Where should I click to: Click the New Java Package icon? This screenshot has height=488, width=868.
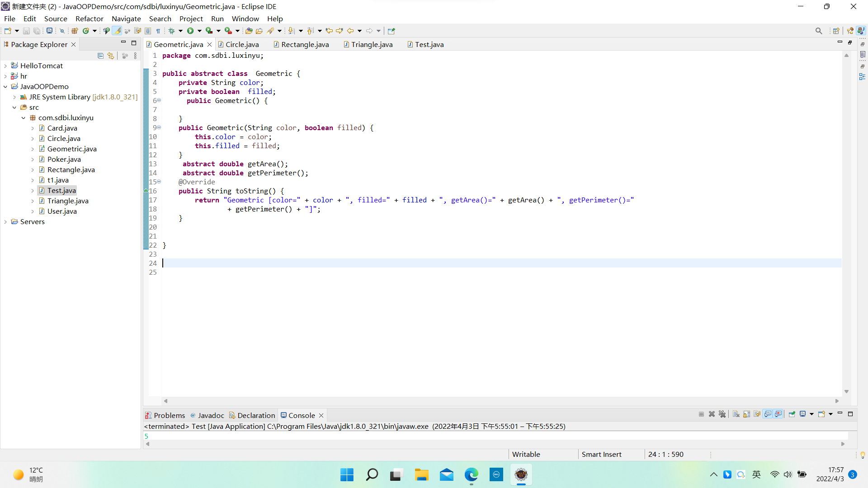75,31
